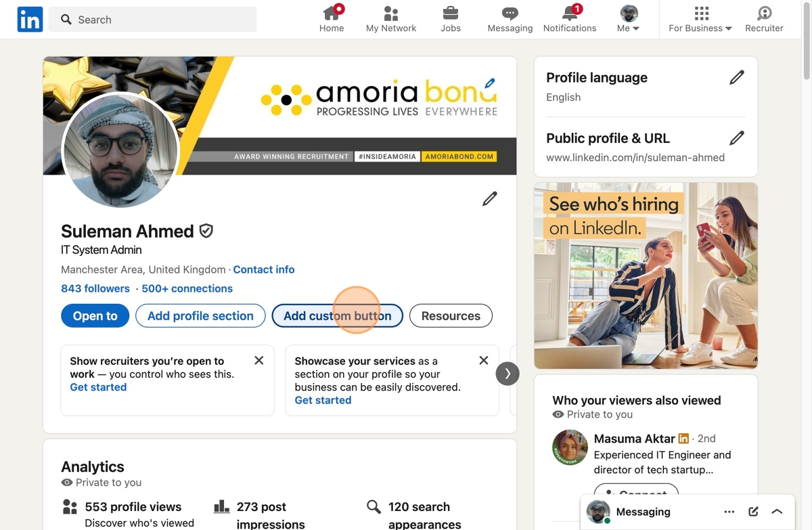This screenshot has width=812, height=530.
Task: Click Get started for Showcase services
Action: coord(323,400)
